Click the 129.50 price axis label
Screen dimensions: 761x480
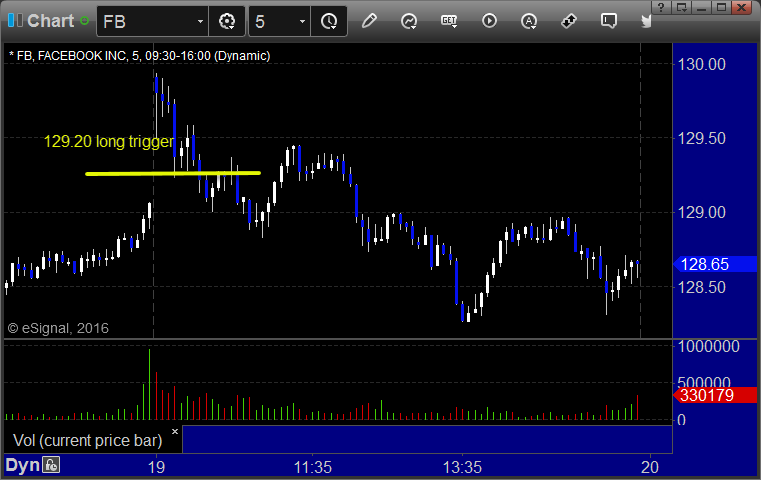[702, 138]
